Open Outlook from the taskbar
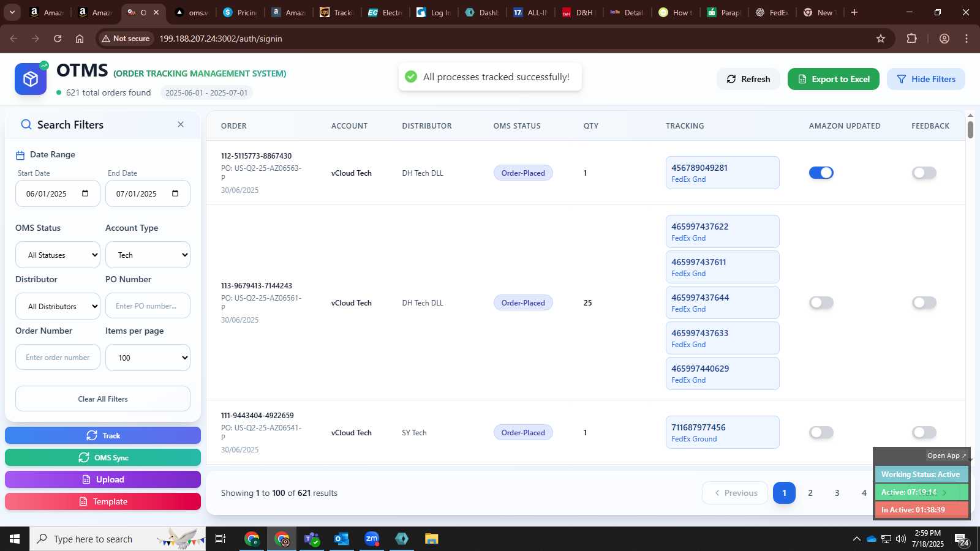The width and height of the screenshot is (980, 551). (x=342, y=539)
